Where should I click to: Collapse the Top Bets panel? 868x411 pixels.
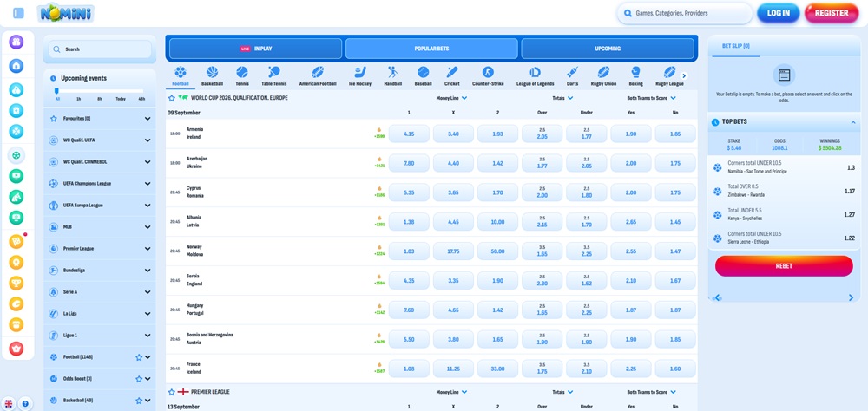pyautogui.click(x=853, y=121)
